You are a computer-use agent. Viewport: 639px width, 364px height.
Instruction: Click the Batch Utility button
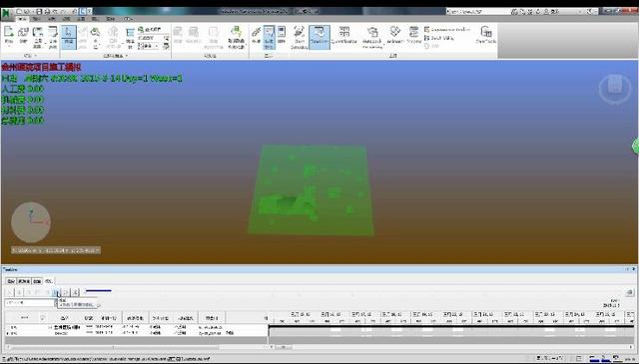[x=439, y=38]
